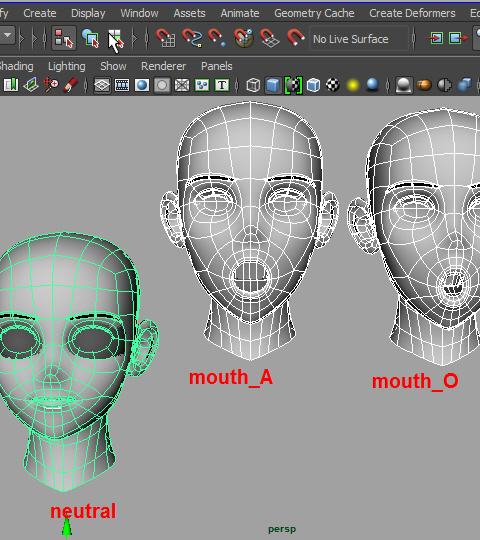Enable Snap to projected center magnet

coord(244,38)
